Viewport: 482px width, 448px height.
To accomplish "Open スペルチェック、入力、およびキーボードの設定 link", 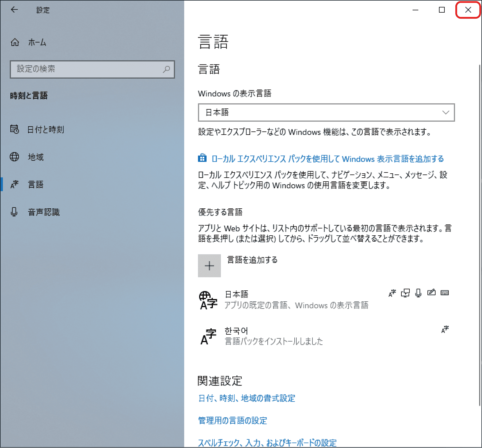I will click(x=267, y=443).
